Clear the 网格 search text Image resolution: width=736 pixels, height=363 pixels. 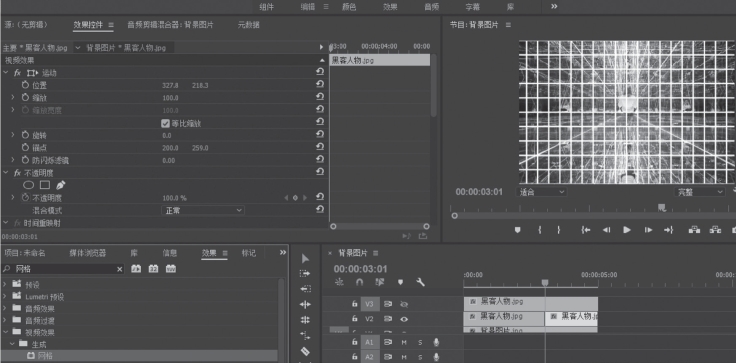click(120, 269)
